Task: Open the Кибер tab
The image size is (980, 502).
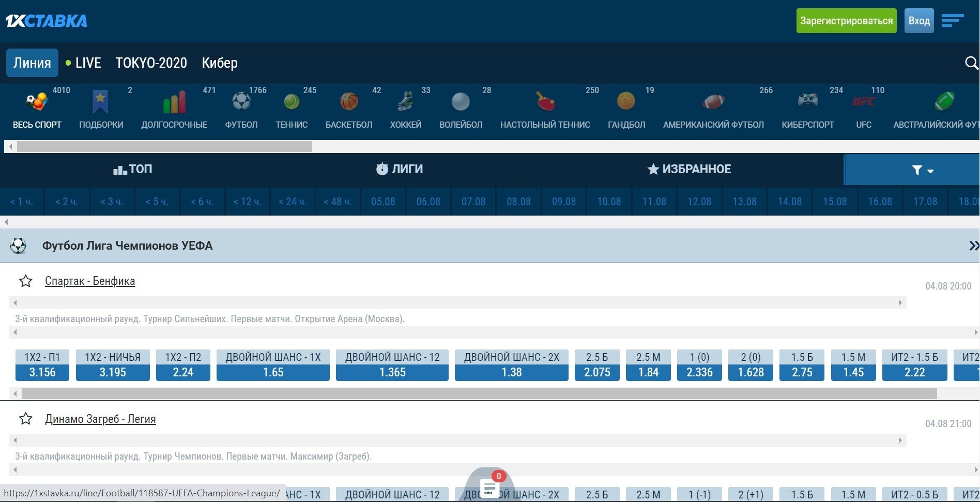Action: click(220, 63)
